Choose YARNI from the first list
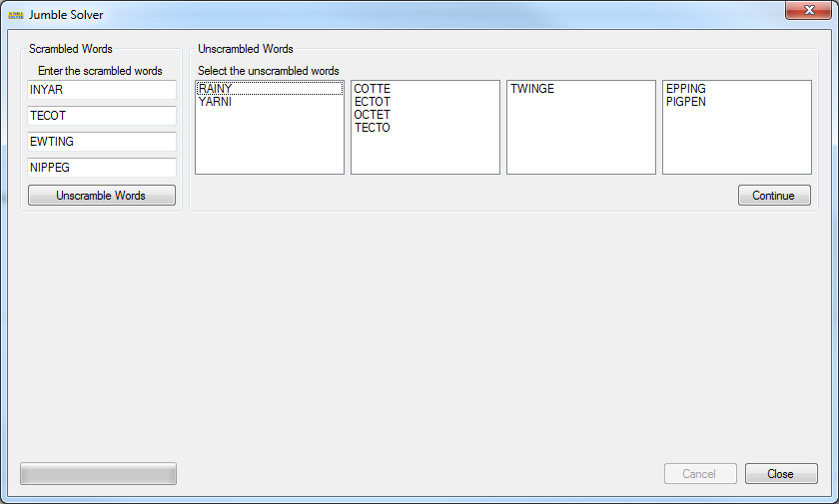The image size is (839, 504). pos(216,102)
